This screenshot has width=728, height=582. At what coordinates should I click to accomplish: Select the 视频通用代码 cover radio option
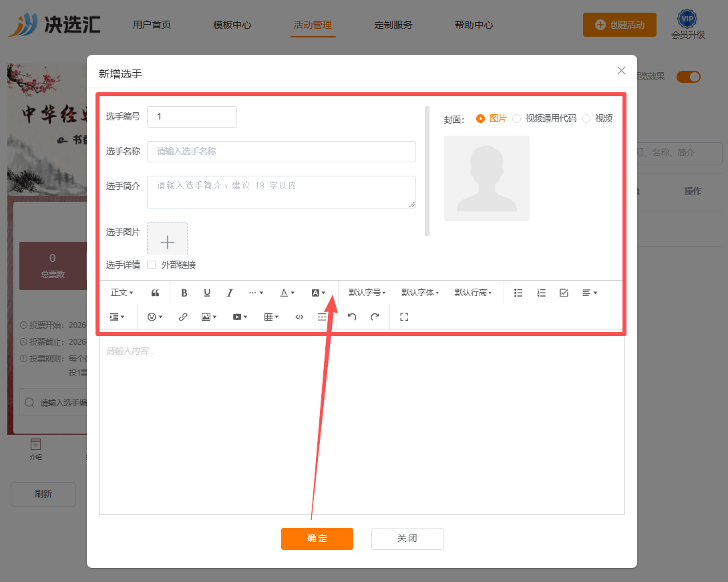coord(516,118)
